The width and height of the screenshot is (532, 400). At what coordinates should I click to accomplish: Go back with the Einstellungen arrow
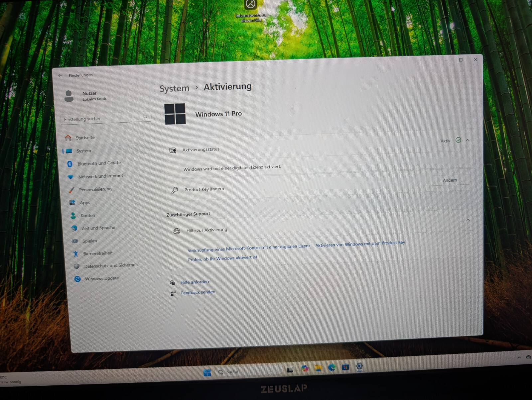click(x=60, y=76)
